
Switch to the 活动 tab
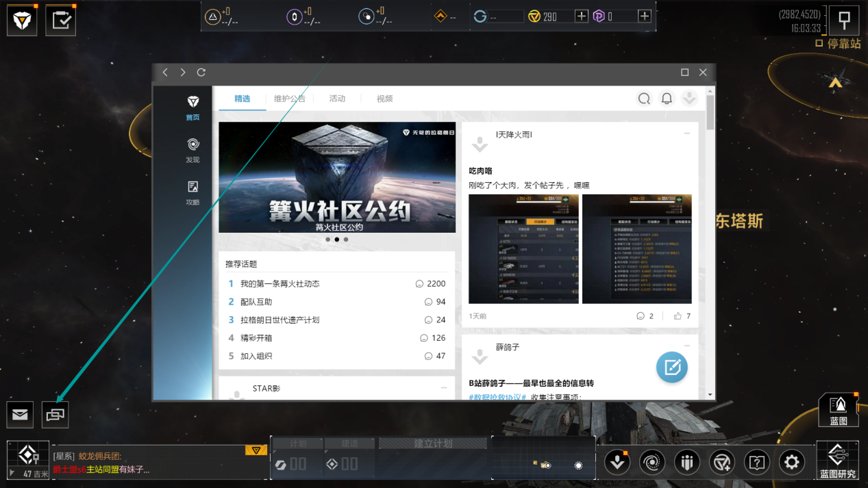tap(337, 99)
